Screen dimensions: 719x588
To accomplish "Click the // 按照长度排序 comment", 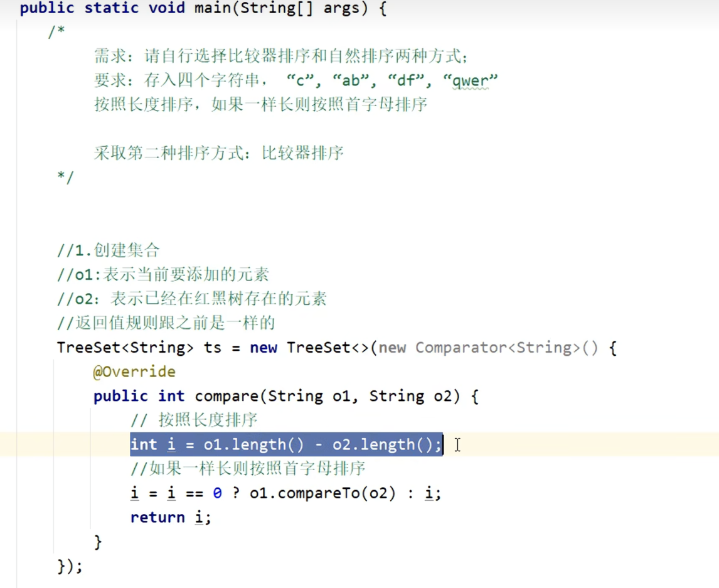I will tap(194, 420).
